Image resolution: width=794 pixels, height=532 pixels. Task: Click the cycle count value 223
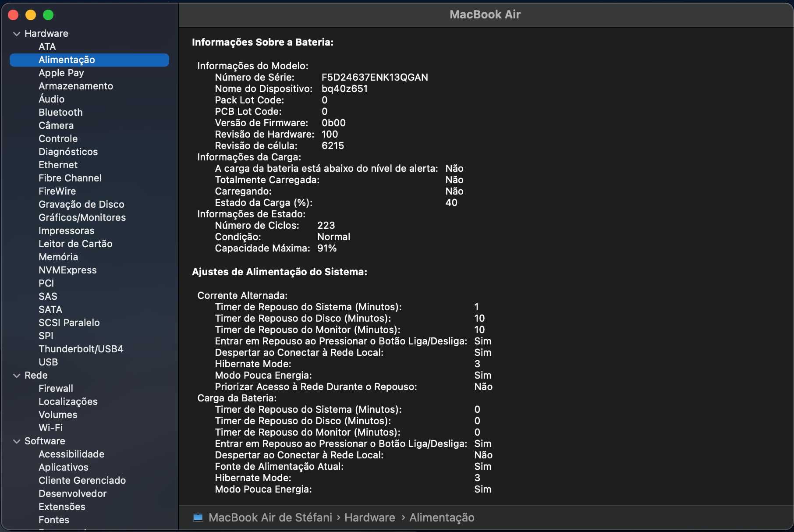click(326, 226)
